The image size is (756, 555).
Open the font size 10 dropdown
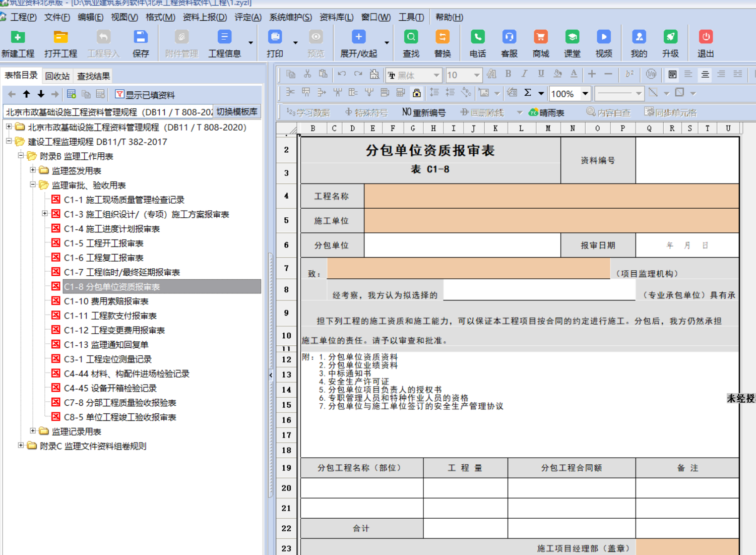tap(476, 75)
